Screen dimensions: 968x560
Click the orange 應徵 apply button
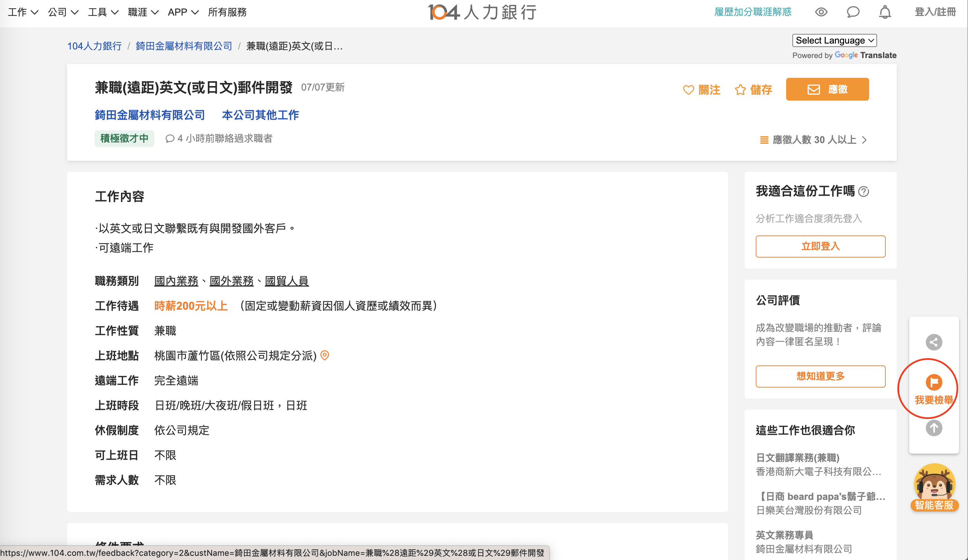click(827, 89)
